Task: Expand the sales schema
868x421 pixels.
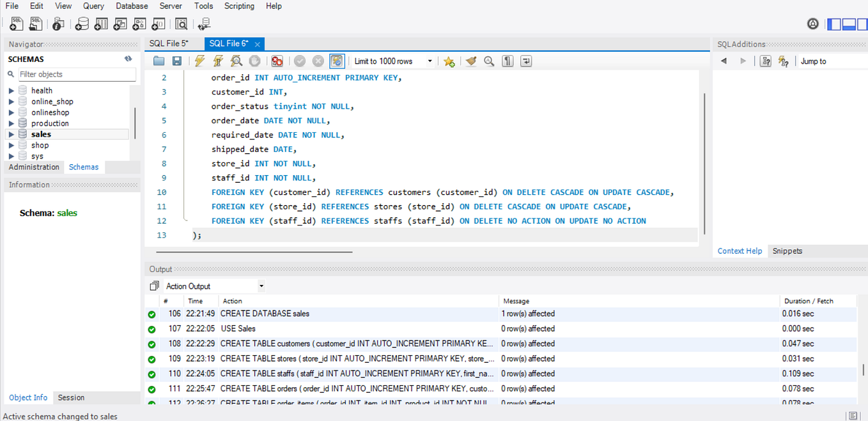Action: pyautogui.click(x=11, y=134)
